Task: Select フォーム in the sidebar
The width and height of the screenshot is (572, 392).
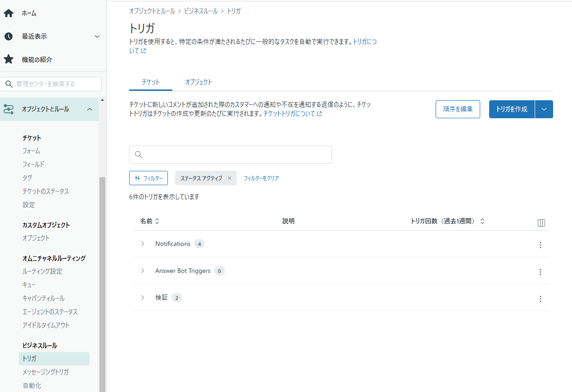Action: coord(32,151)
